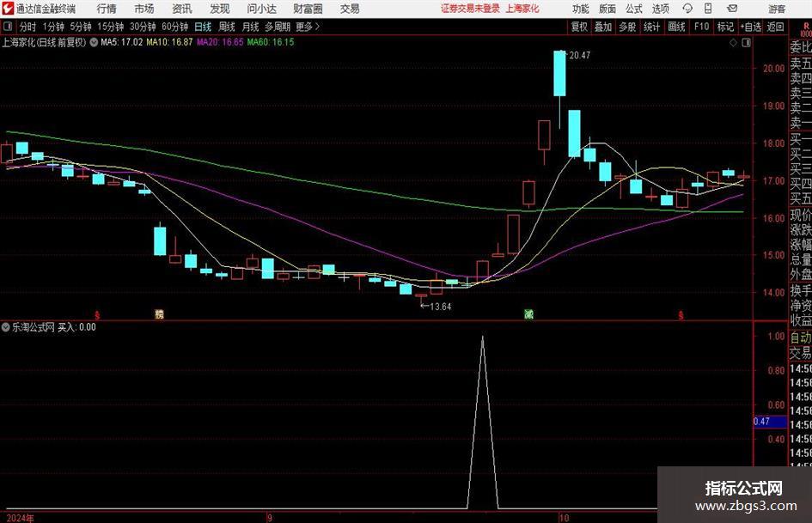This screenshot has width=812, height=523.
Task: Click the 游客 guest account label
Action: 777,9
